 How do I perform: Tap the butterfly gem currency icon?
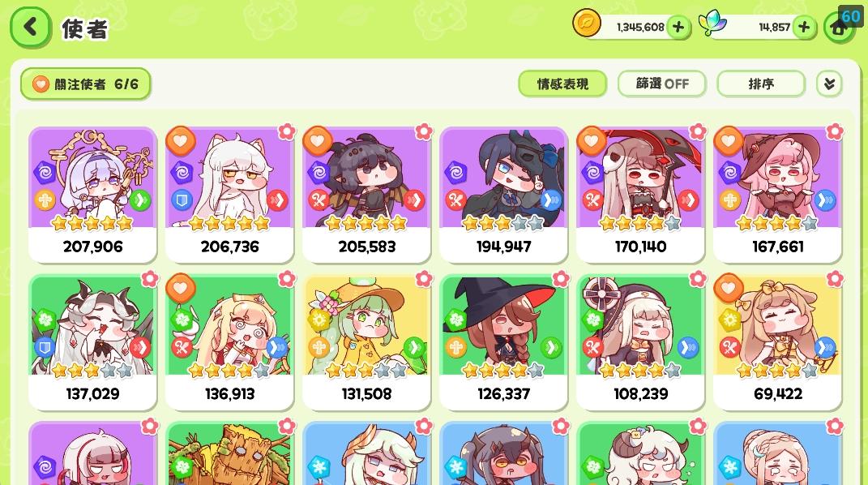[712, 24]
